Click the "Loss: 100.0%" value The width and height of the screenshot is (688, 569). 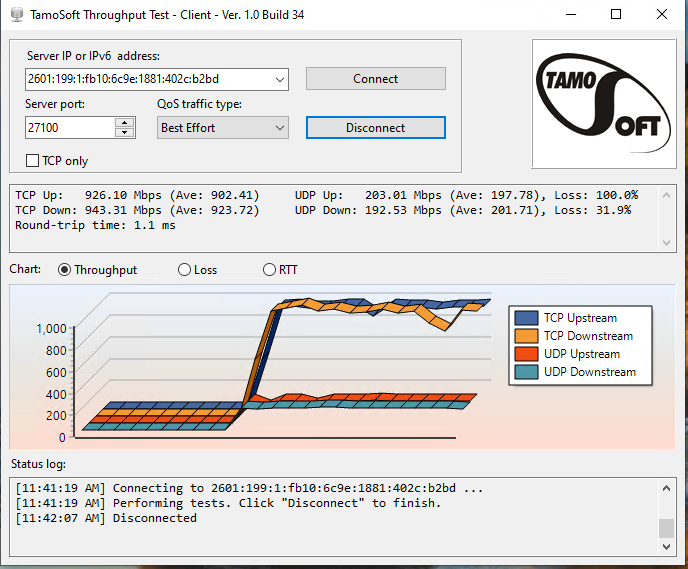pyautogui.click(x=596, y=195)
